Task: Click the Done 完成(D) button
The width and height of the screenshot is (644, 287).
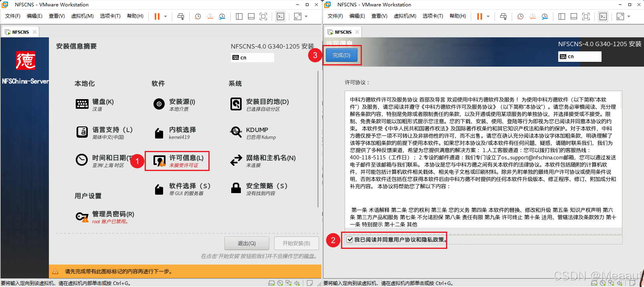Action: click(341, 55)
